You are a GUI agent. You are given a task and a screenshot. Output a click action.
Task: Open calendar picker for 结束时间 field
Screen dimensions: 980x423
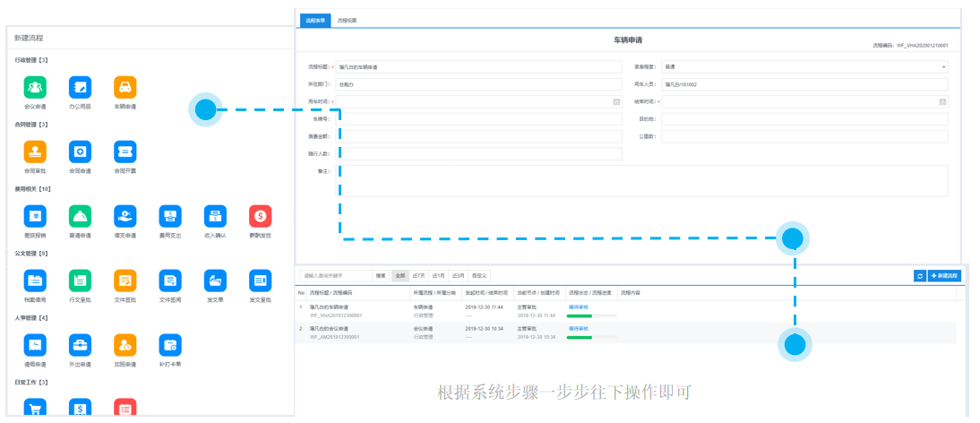pos(942,101)
